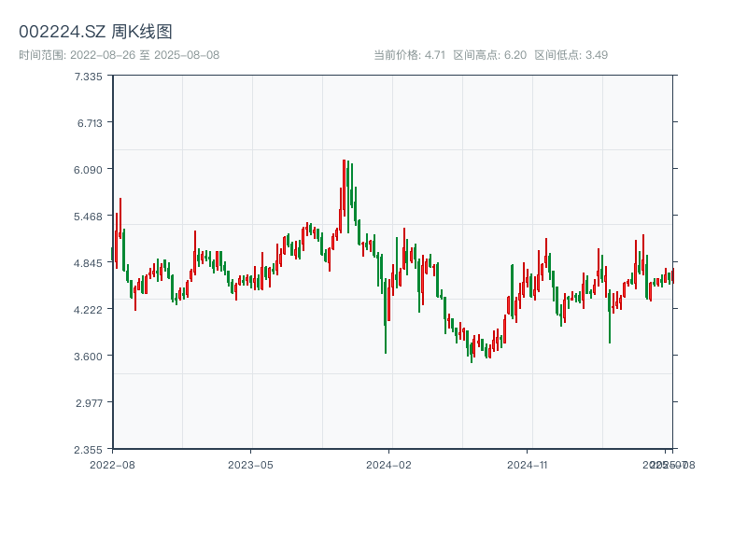The image size is (747, 560).
Task: Click the 2023-05 x-axis date label
Action: coord(250,464)
